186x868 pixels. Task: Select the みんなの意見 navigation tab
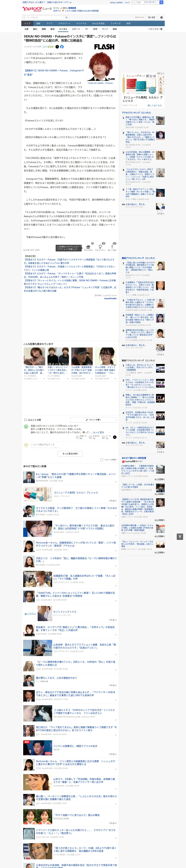(99, 23)
